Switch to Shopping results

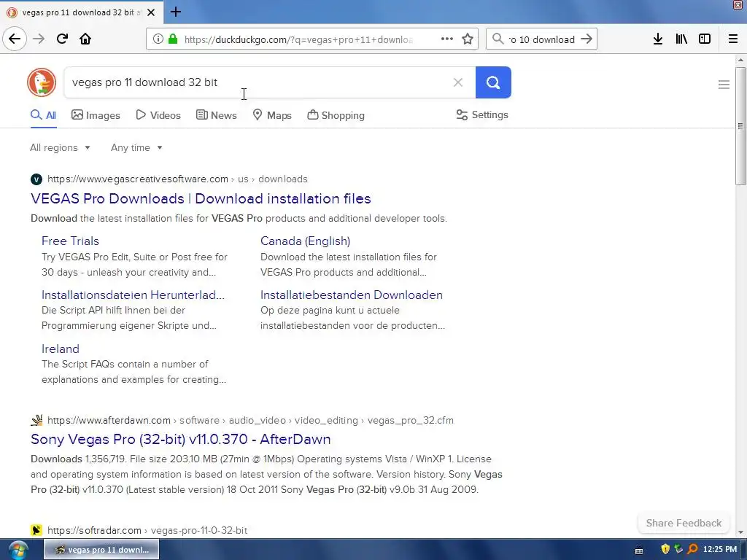[336, 115]
